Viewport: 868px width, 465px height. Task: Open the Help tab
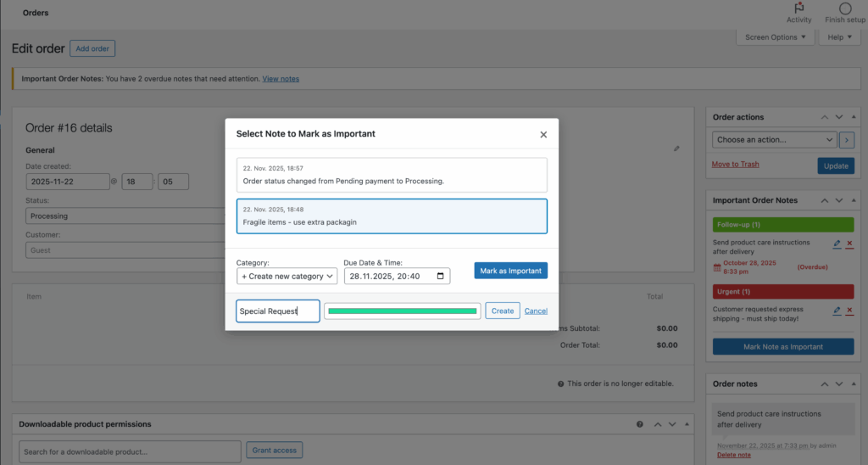point(839,37)
